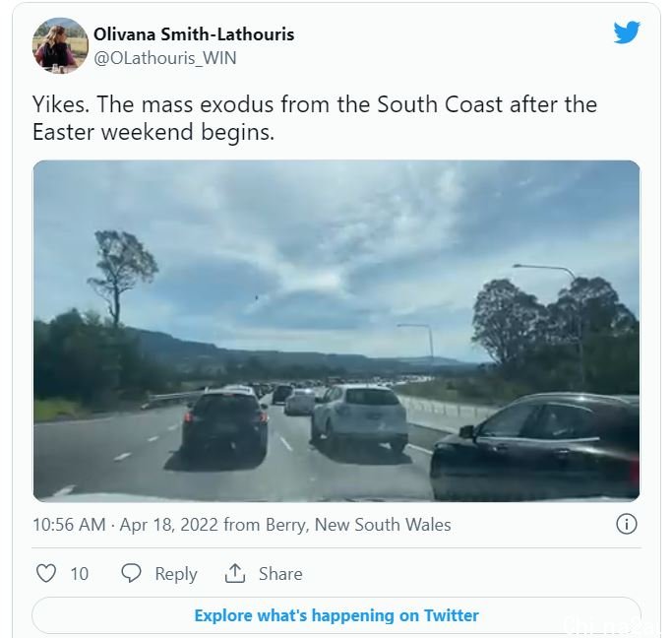Open Olivana Smith-Lathouris profile picture
Image resolution: width=672 pixels, height=638 pixels.
point(60,45)
